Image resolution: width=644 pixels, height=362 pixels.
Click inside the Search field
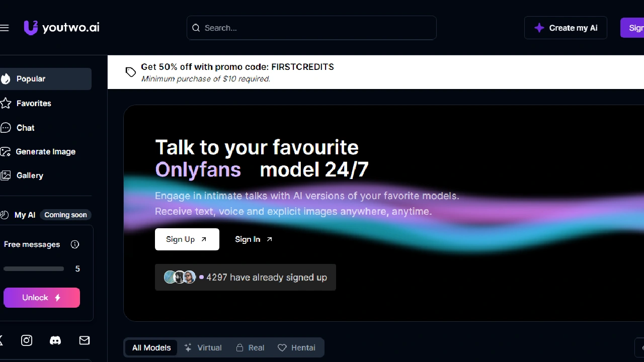[x=311, y=28]
